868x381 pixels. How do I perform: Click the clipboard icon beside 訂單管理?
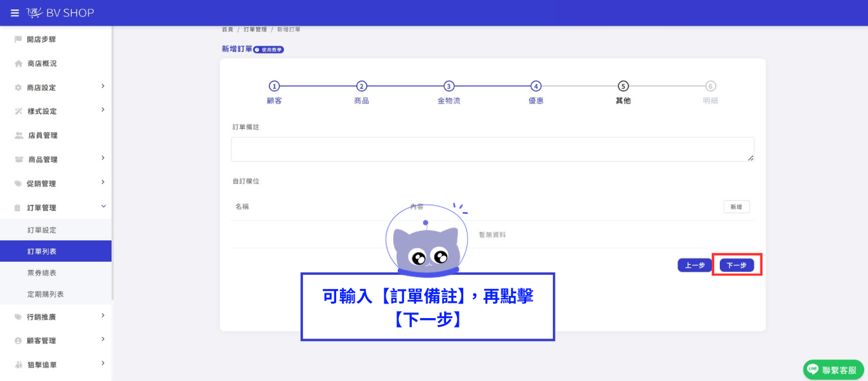click(18, 208)
